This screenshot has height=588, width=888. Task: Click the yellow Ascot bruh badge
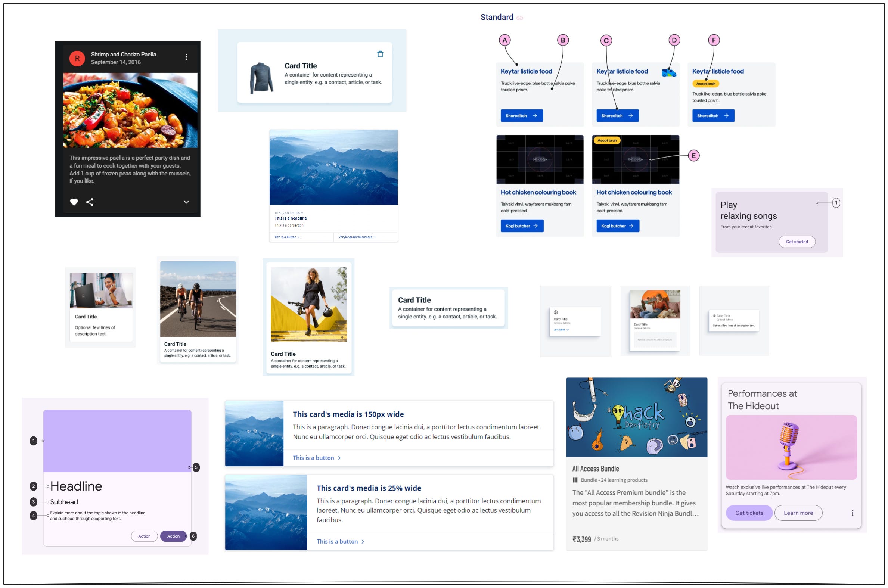[x=706, y=84]
